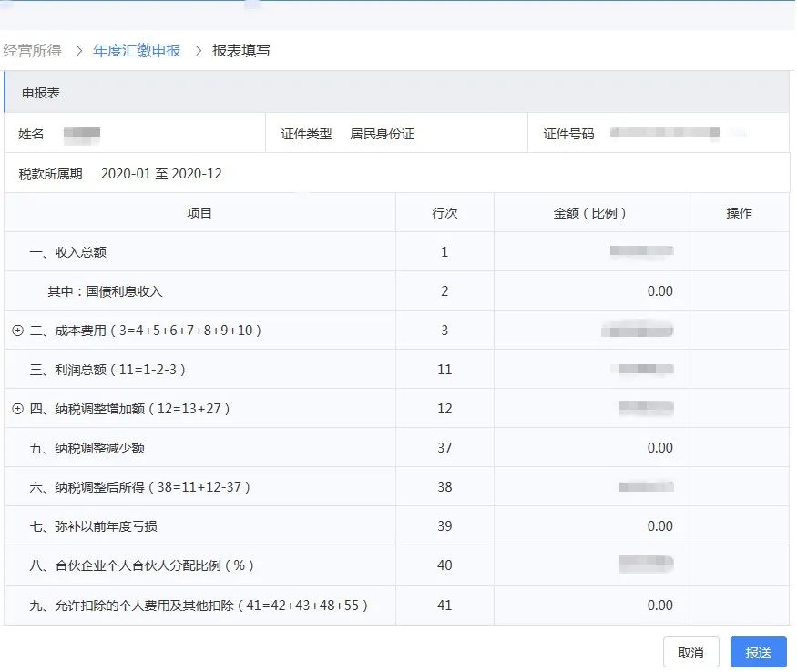797x672 pixels.
Task: Click the 金额（比例）column header
Action: [x=589, y=213]
